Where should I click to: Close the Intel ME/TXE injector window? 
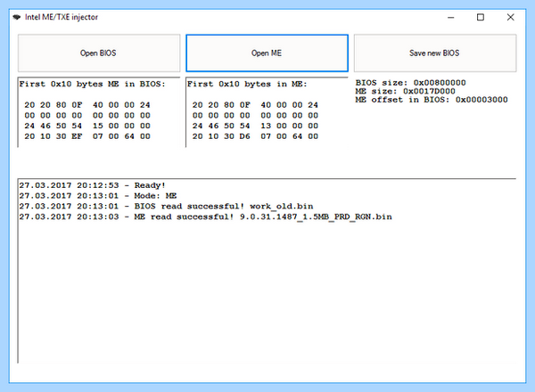click(510, 17)
